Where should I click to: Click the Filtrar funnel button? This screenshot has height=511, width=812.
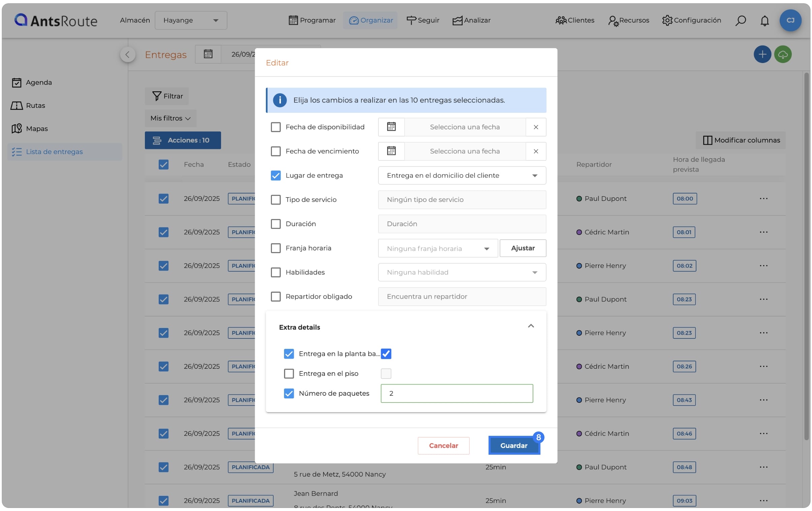point(167,96)
